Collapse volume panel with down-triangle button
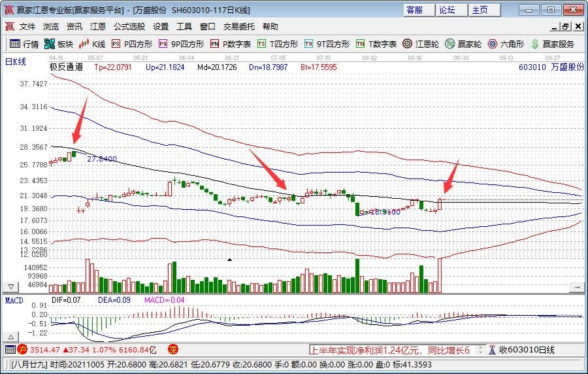 (11, 287)
